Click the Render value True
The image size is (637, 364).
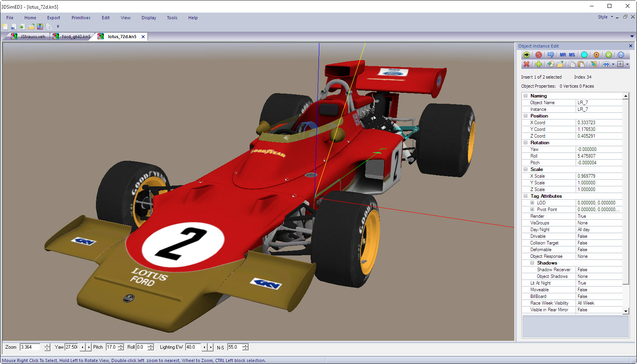[x=599, y=216]
